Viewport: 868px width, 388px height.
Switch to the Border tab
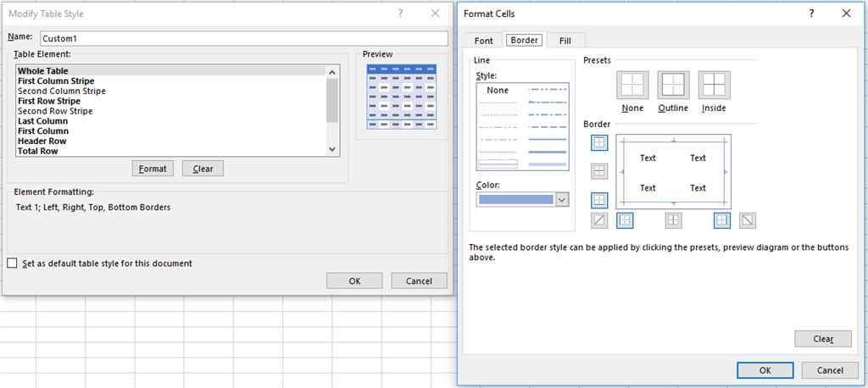tap(524, 40)
